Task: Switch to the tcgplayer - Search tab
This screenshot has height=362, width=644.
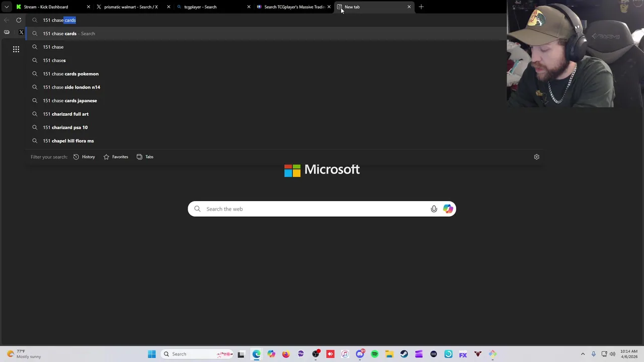Action: tap(213, 7)
